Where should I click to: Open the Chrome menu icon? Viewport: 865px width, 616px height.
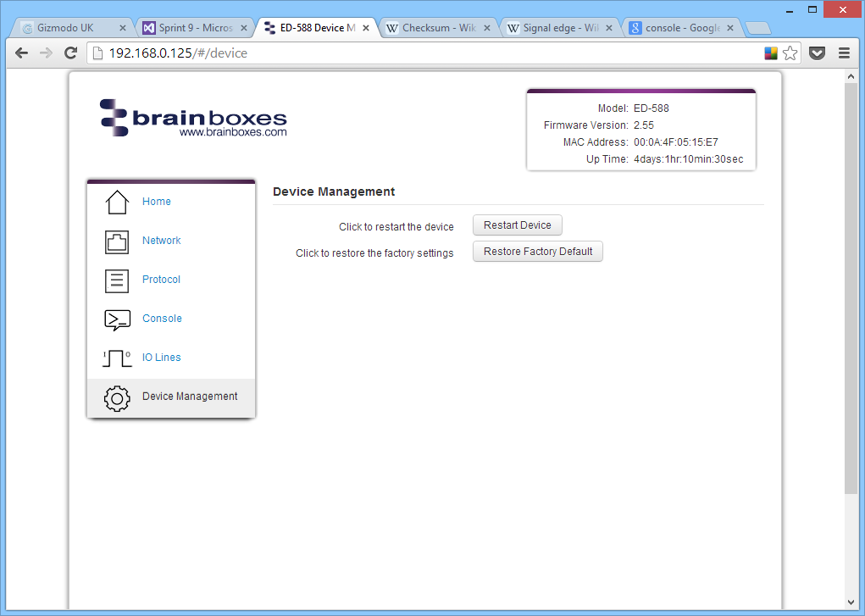[844, 53]
